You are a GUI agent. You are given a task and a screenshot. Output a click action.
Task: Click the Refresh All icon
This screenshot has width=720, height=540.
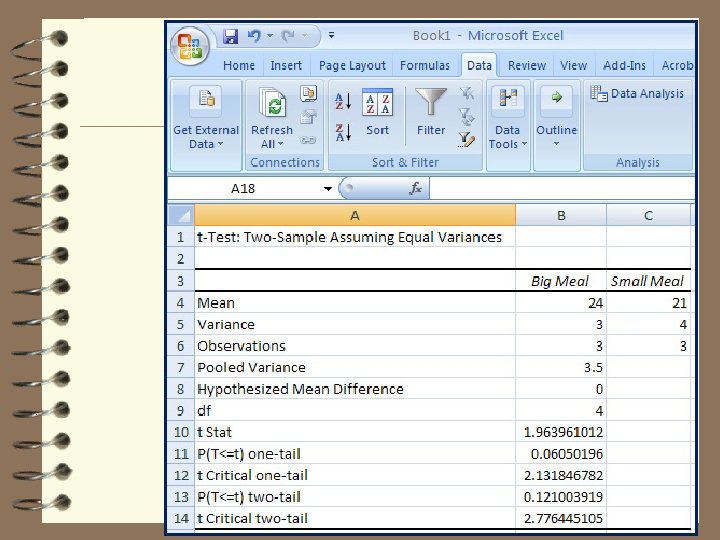[272, 102]
